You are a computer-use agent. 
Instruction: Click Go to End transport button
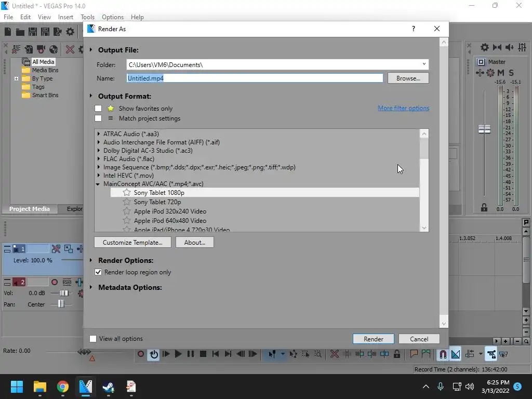click(x=228, y=354)
